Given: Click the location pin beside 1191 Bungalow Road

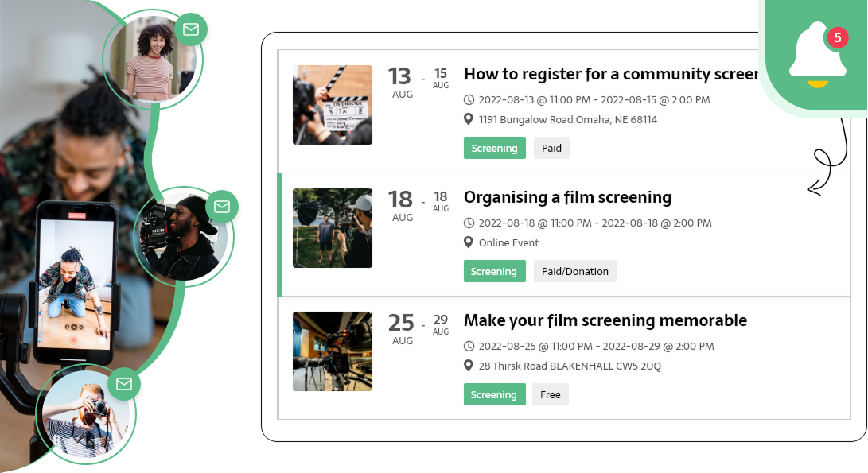Looking at the screenshot, I should tap(469, 119).
